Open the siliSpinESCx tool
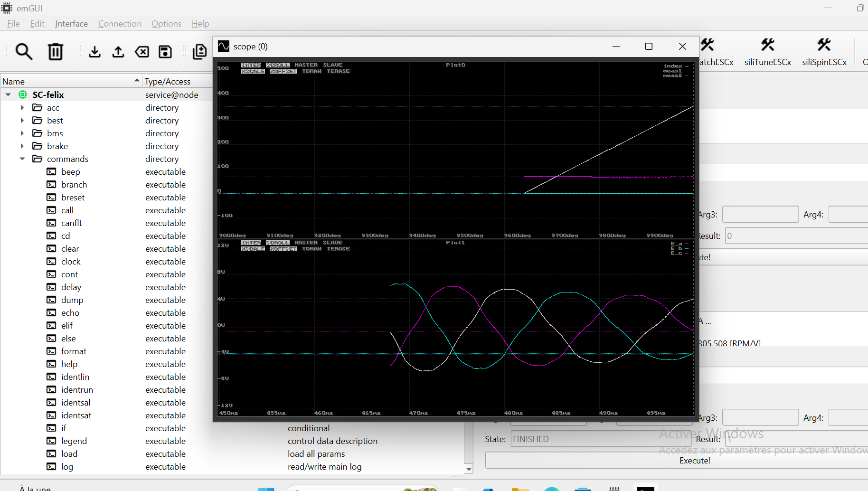 tap(824, 52)
